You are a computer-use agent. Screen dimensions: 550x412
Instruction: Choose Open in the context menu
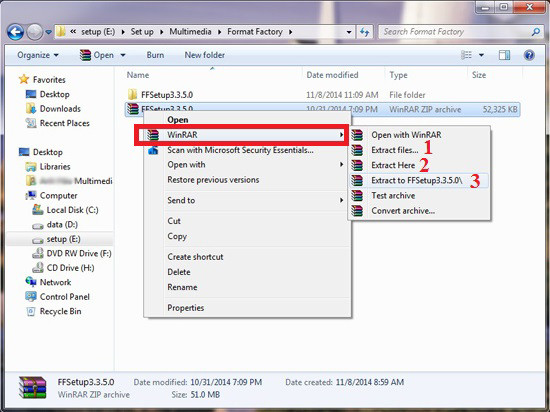click(x=177, y=120)
